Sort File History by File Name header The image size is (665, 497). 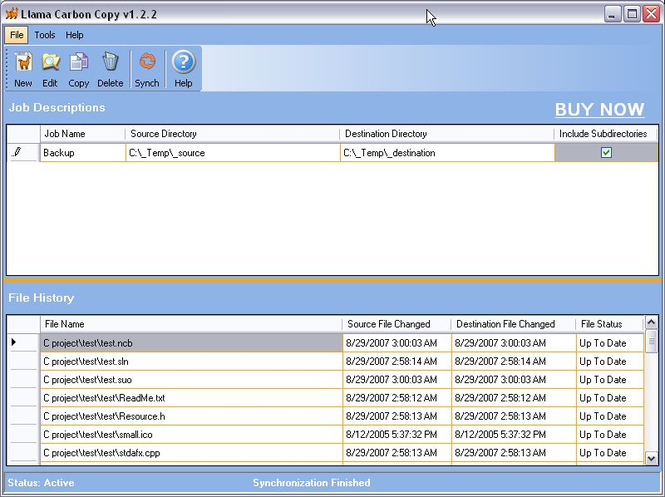(x=191, y=324)
